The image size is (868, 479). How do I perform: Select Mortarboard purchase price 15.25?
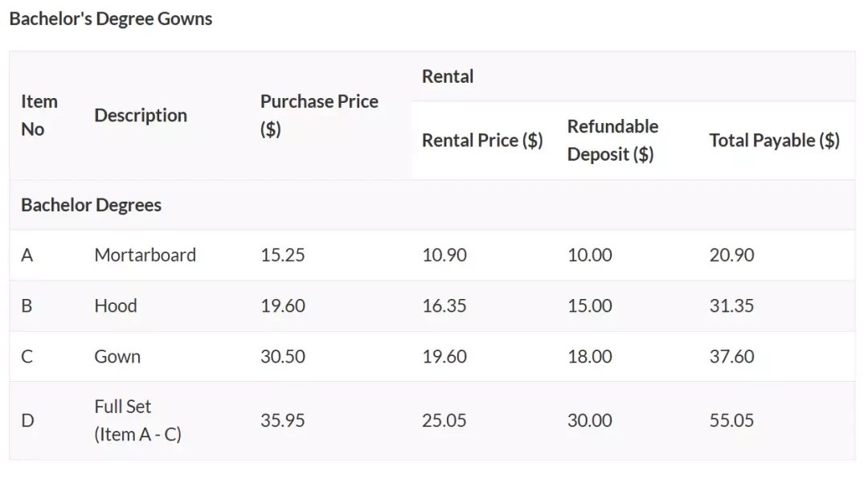coord(282,255)
